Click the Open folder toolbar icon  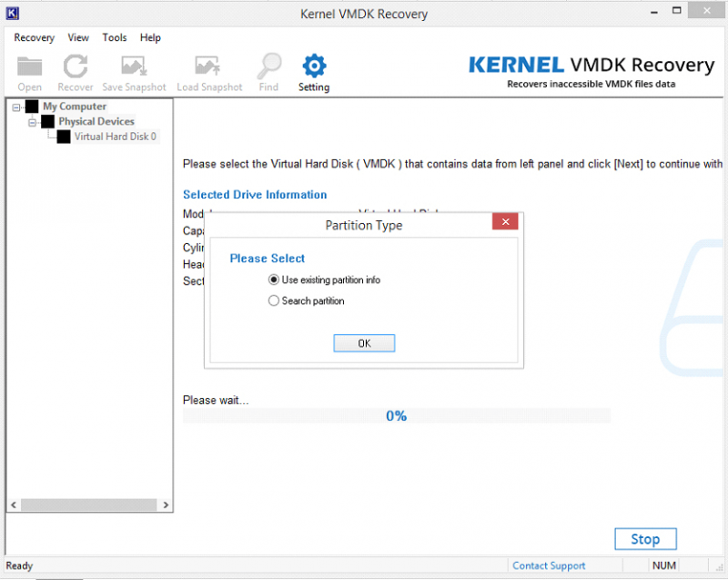[30, 67]
